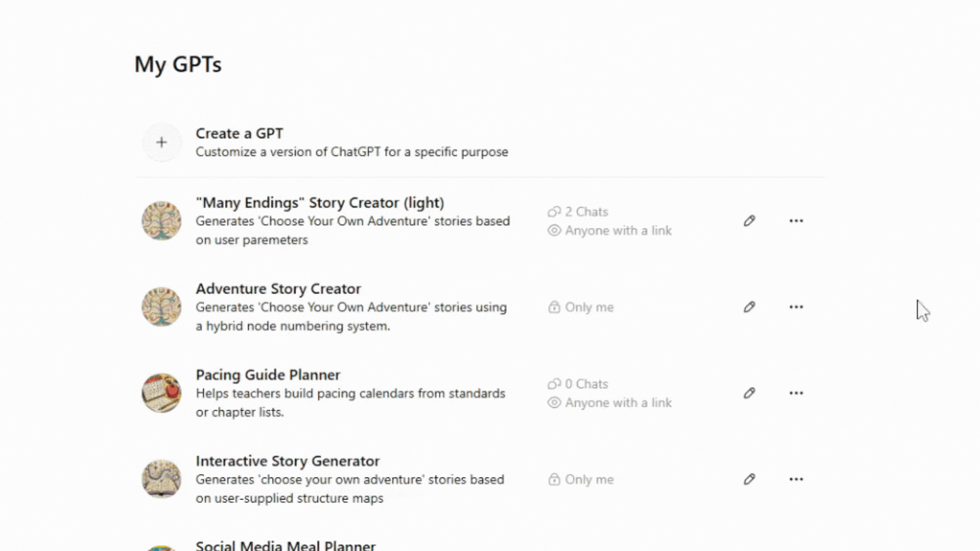Screen dimensions: 980x551
Task: Expand the ellipsis menu for Pacing Guide Planner
Action: (796, 393)
